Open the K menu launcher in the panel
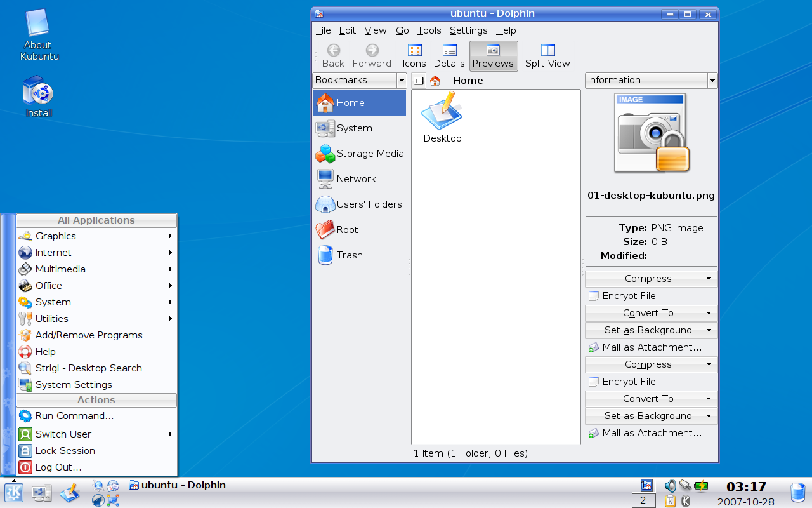The image size is (812, 508). tap(14, 493)
